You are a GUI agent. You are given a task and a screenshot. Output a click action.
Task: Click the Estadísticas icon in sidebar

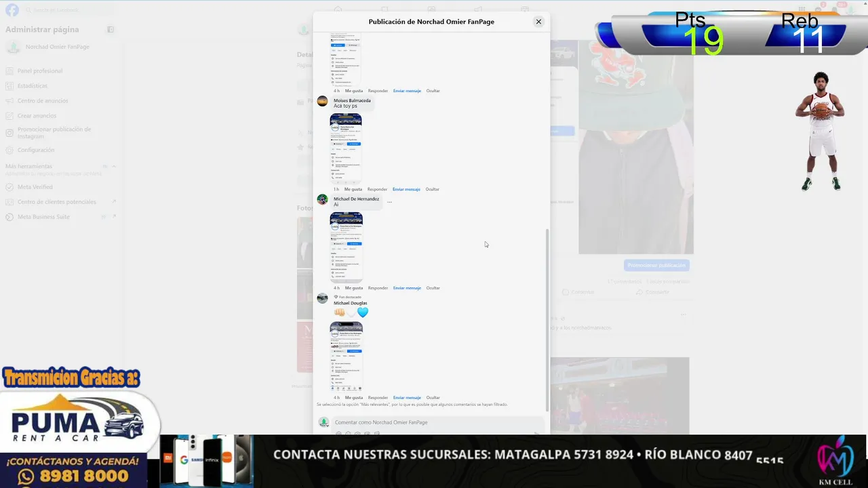9,86
